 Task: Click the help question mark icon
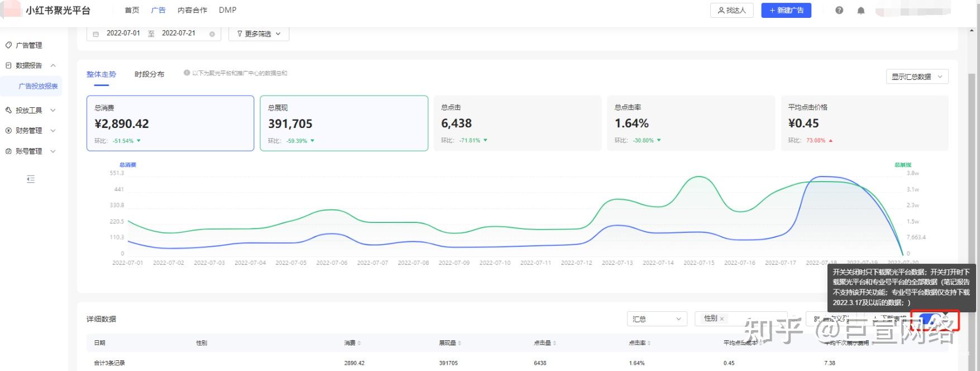(x=839, y=10)
